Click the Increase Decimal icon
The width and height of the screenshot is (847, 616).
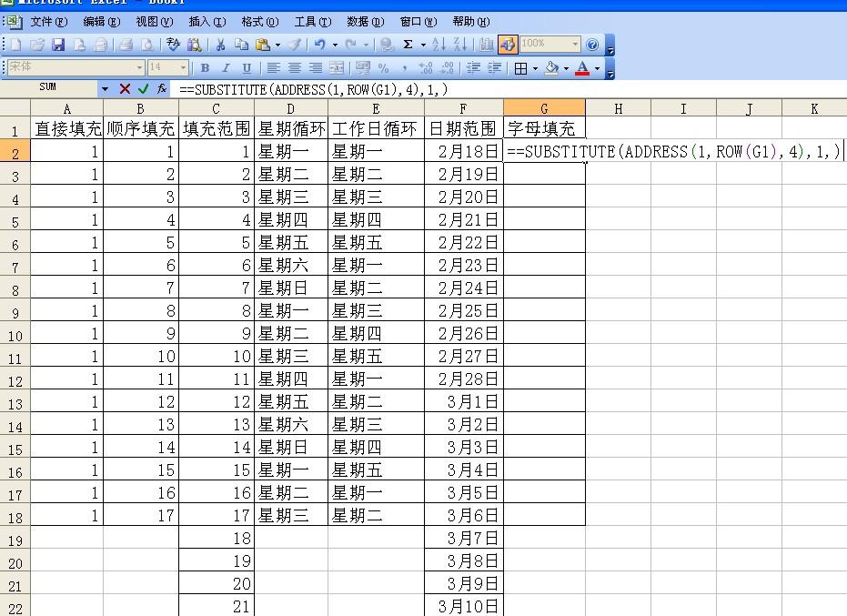[x=426, y=68]
